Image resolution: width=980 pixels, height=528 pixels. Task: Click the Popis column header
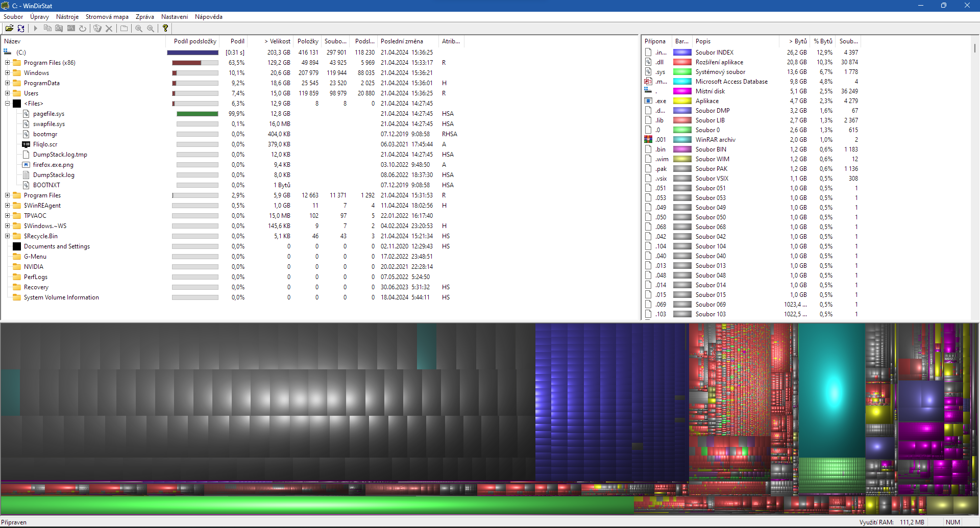coord(703,41)
